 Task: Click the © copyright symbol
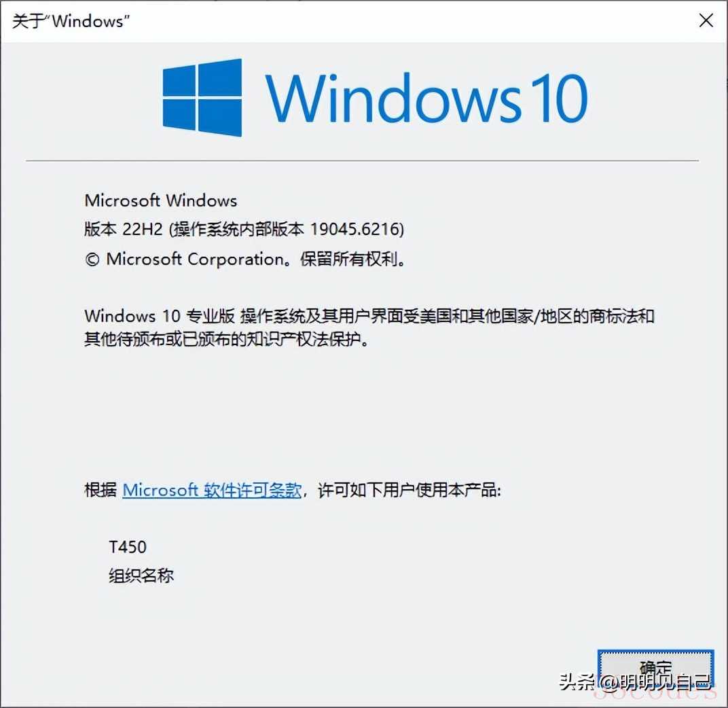(x=92, y=260)
